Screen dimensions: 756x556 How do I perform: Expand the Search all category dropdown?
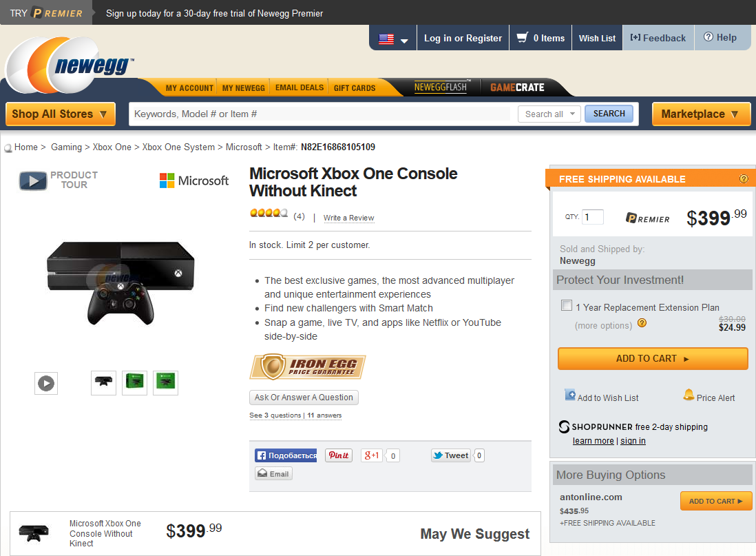(549, 114)
